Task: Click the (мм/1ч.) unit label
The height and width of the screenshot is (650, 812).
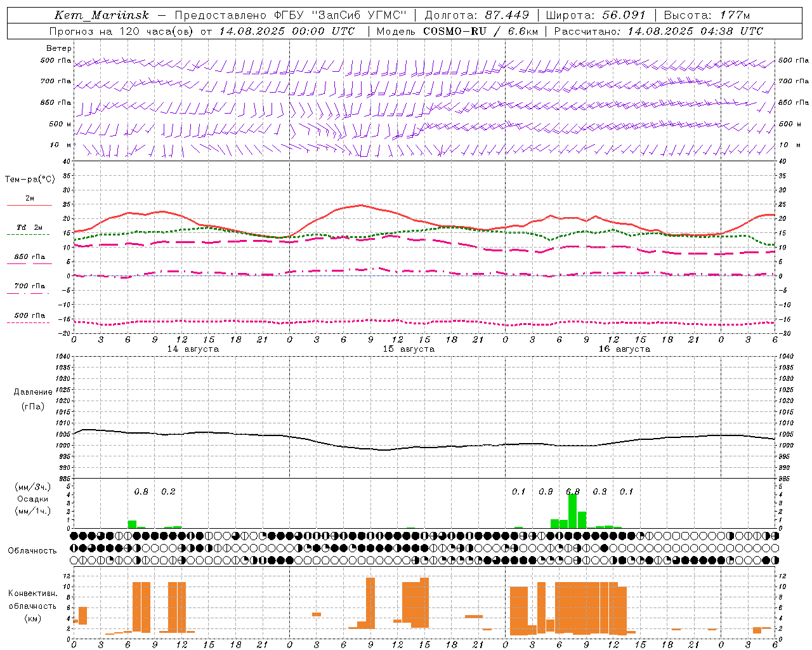Action: pyautogui.click(x=33, y=511)
